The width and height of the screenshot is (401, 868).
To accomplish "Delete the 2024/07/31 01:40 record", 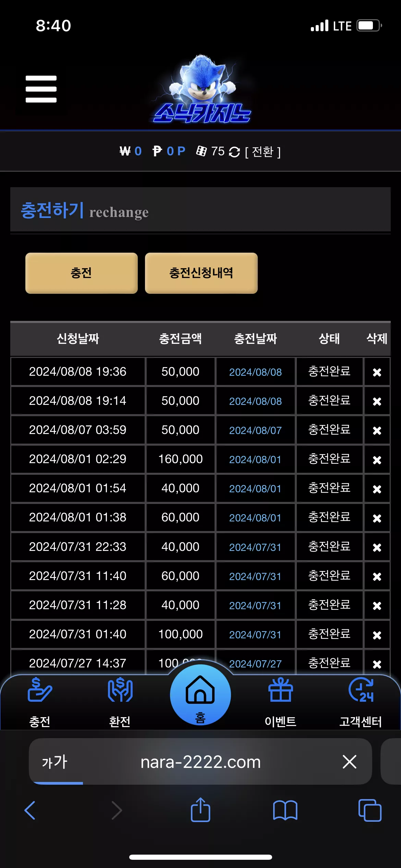I will (377, 635).
